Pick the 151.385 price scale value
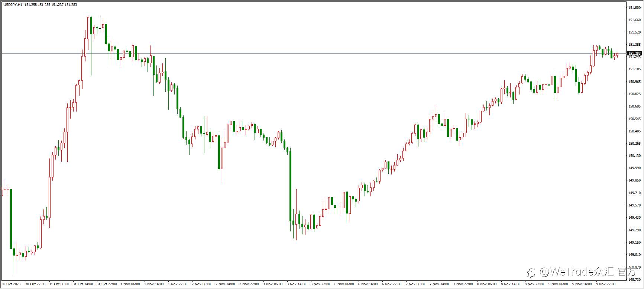 [x=634, y=45]
